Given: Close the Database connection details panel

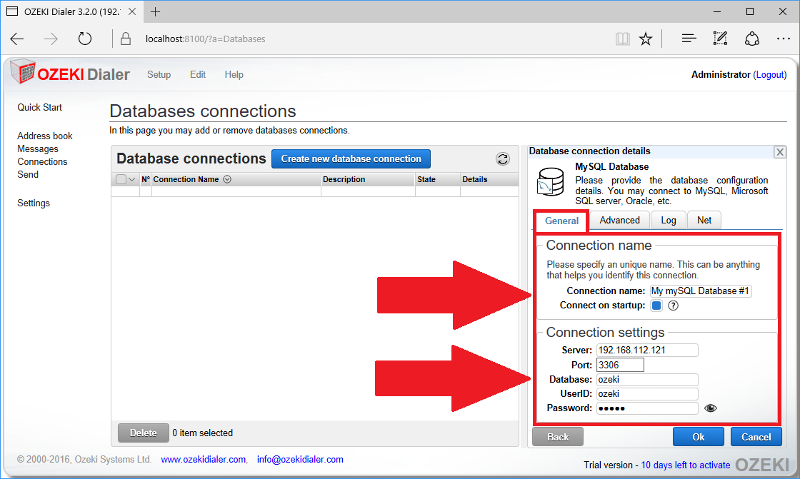Looking at the screenshot, I should [x=780, y=152].
